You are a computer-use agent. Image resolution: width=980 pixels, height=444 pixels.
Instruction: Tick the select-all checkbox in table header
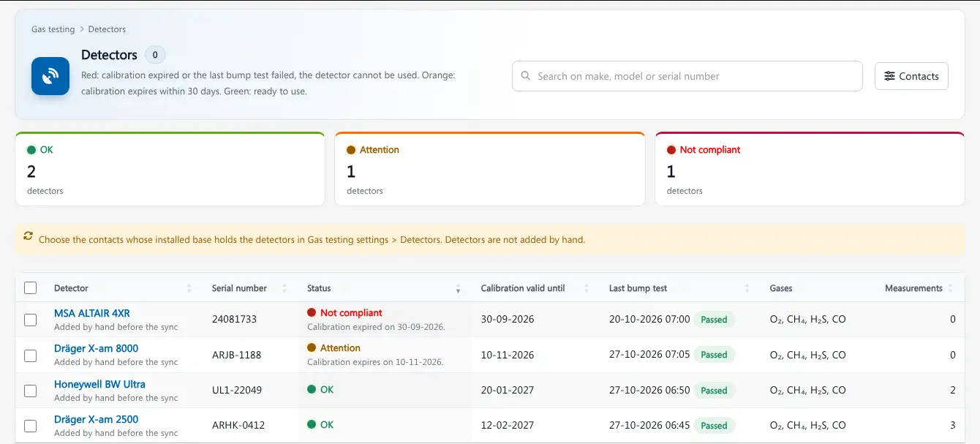tap(30, 288)
